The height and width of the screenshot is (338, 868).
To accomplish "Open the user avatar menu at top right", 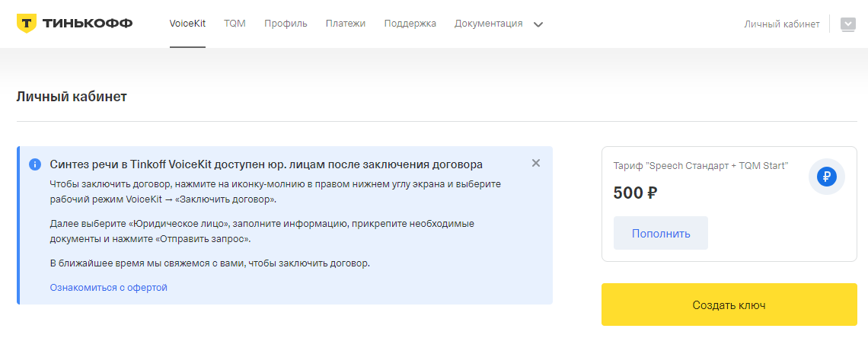I will pos(847,24).
